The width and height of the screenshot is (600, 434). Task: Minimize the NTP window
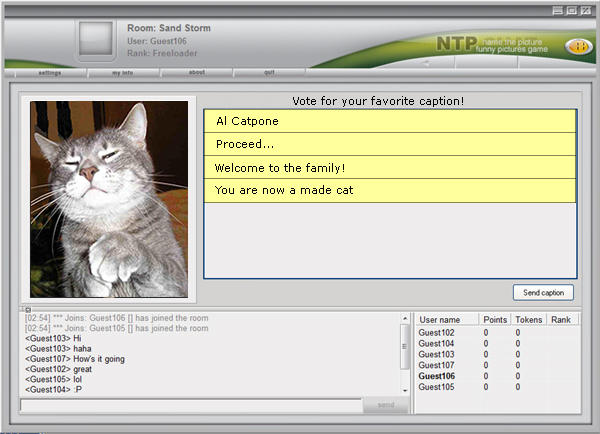558,11
